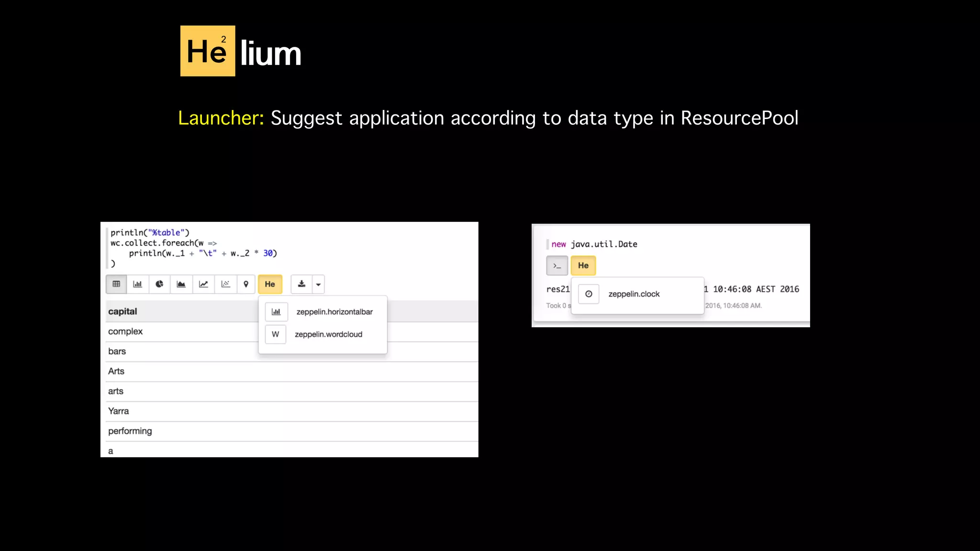Select the map marker view icon
The image size is (980, 551).
point(246,284)
